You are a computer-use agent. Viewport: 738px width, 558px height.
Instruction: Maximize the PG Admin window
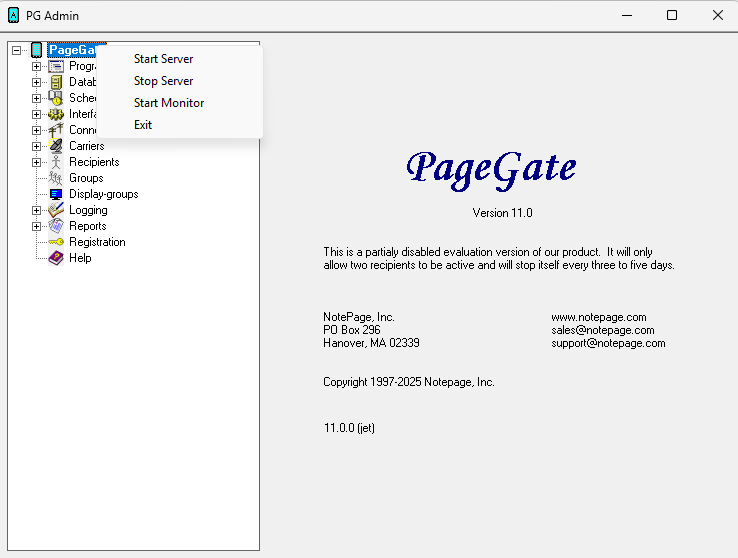[x=672, y=16]
